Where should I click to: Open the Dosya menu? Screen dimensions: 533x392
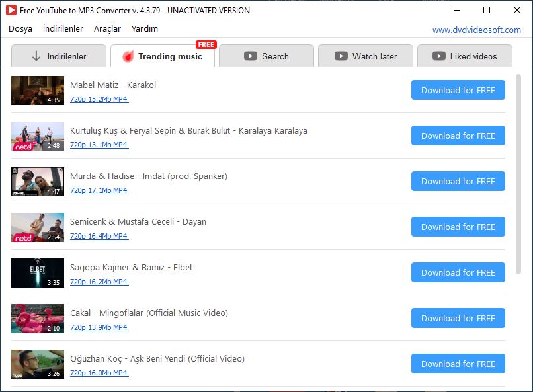(x=20, y=29)
